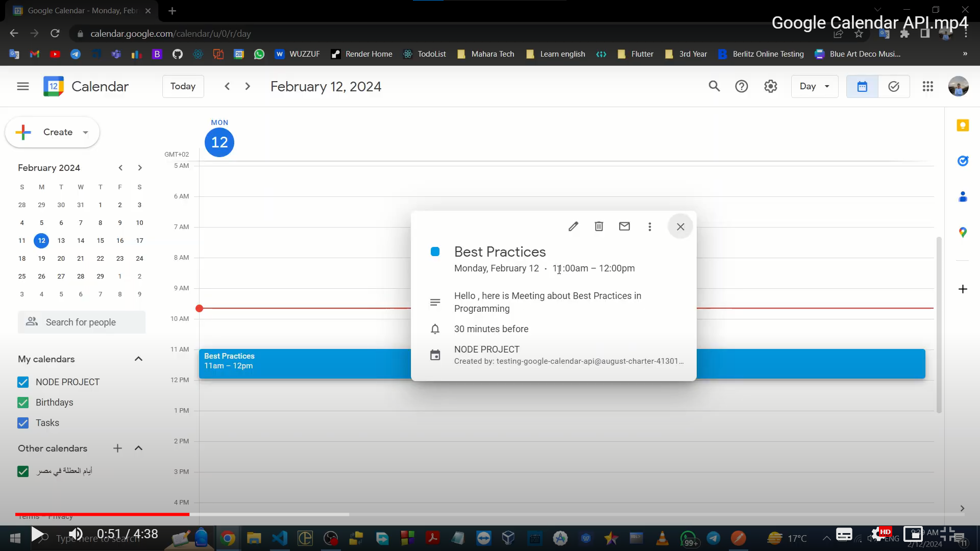The height and width of the screenshot is (551, 980).
Task: Toggle the Tasks calendar checkbox
Action: 23,423
